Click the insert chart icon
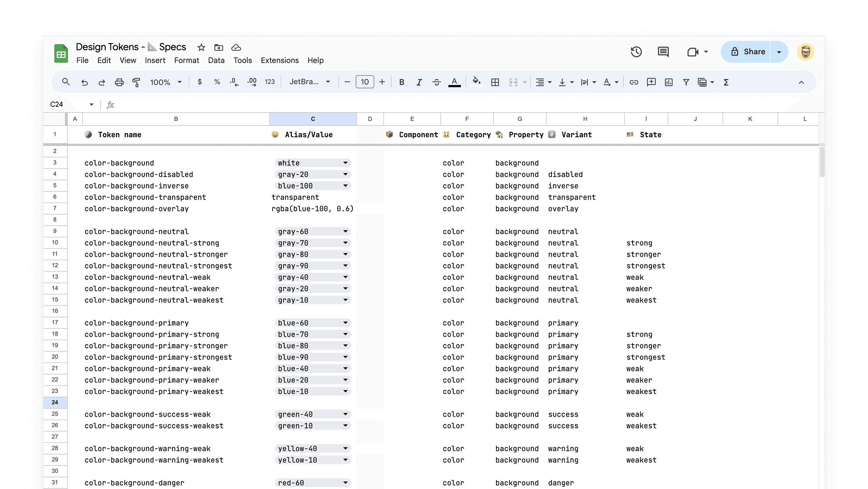Image resolution: width=868 pixels, height=489 pixels. pyautogui.click(x=668, y=82)
